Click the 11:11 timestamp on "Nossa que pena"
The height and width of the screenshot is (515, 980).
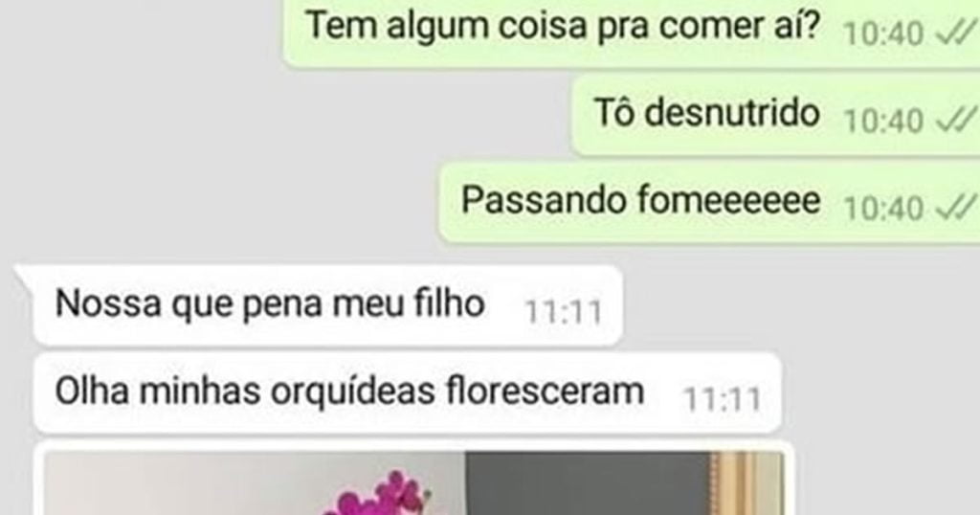point(564,312)
